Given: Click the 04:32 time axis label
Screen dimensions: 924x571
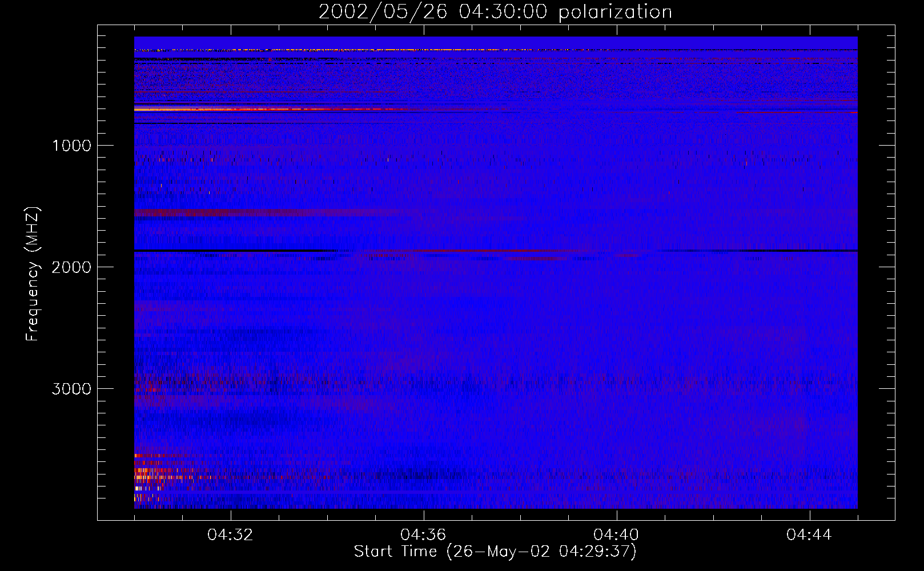Looking at the screenshot, I should 231,535.
